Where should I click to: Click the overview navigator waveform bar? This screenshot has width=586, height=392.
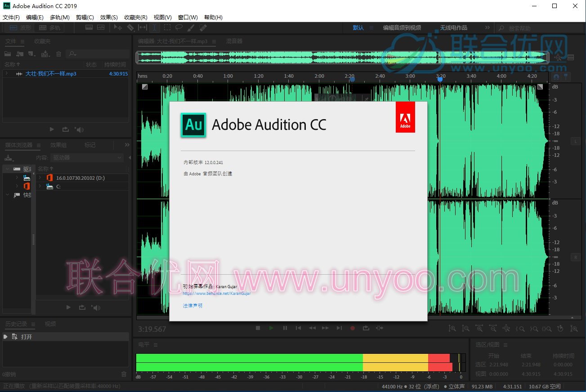[x=343, y=58]
